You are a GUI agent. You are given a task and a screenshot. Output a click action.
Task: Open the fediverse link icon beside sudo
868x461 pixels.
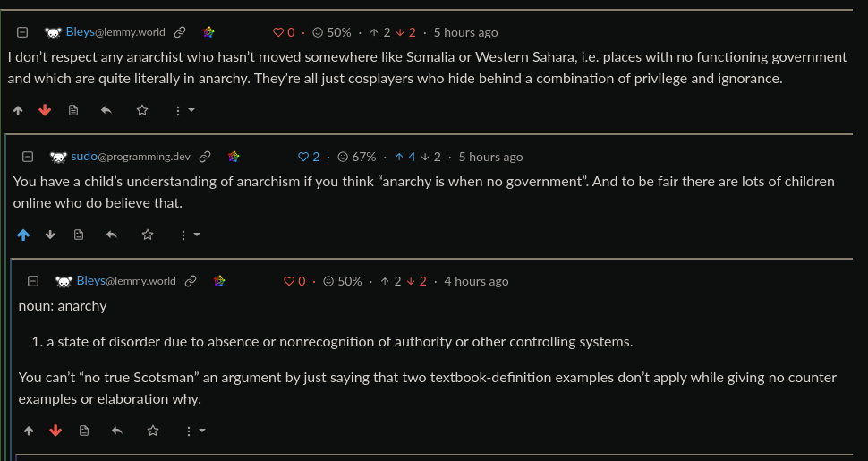(x=234, y=157)
